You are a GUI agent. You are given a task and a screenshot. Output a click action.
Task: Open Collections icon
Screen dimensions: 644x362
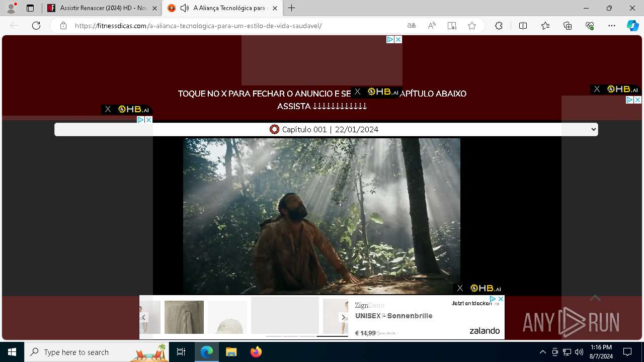click(x=568, y=26)
